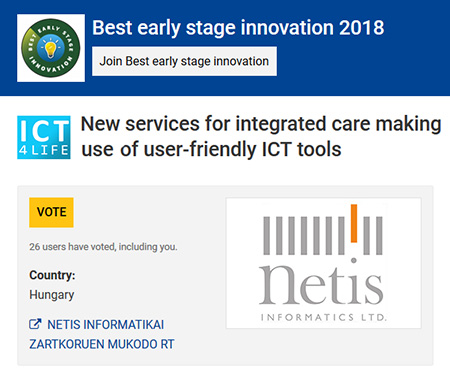Open the Netis Informatics logo image
The image size is (450, 383).
[324, 263]
